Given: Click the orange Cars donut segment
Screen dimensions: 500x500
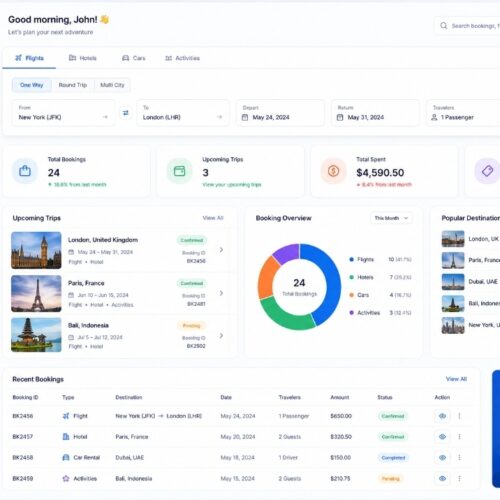Looking at the screenshot, I should 267,278.
